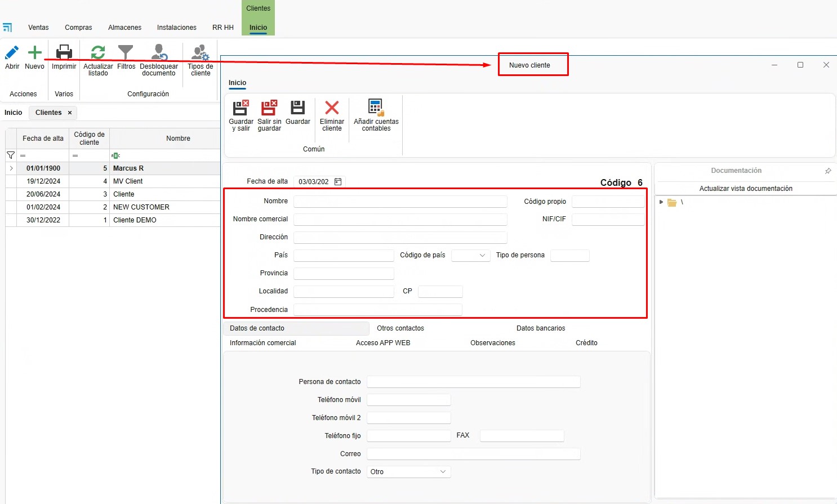Open Filtros funnel icon

[x=126, y=52]
